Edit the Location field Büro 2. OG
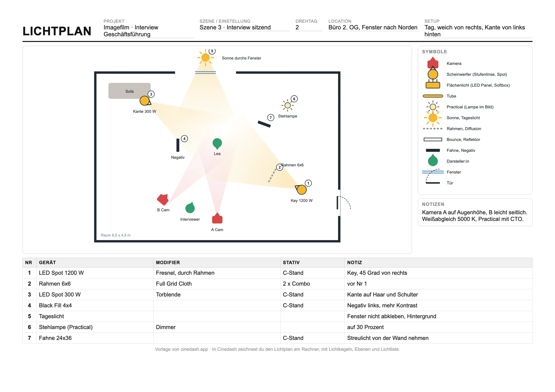 373,27
